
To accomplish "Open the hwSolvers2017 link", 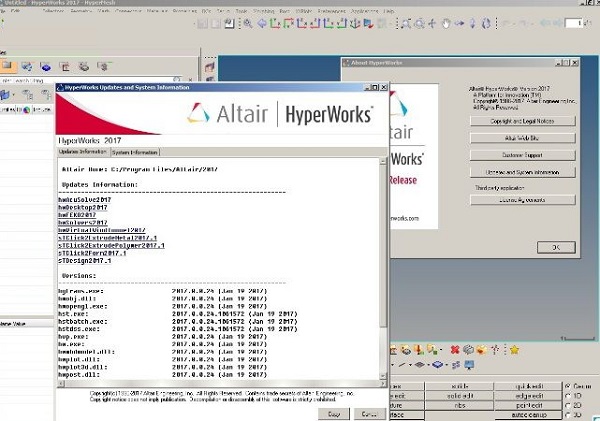I will coord(83,223).
